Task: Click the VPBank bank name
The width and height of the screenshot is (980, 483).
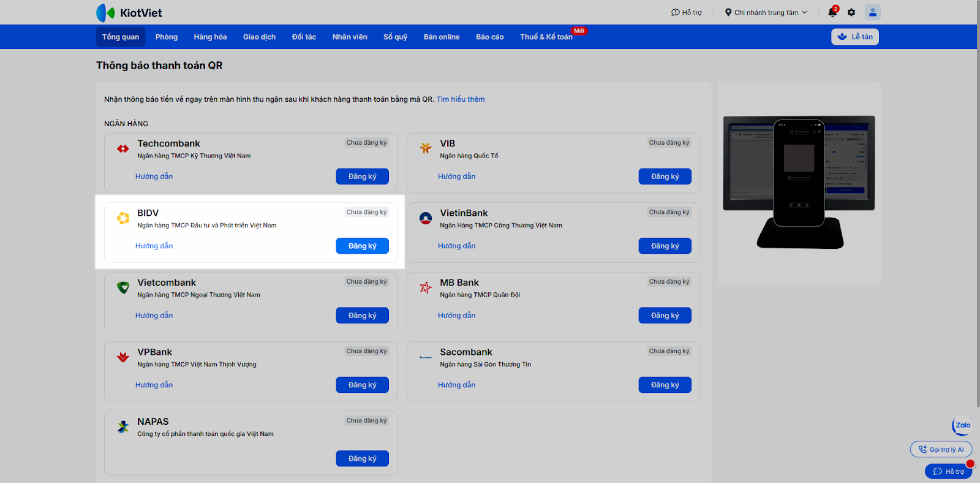Action: [x=155, y=352]
